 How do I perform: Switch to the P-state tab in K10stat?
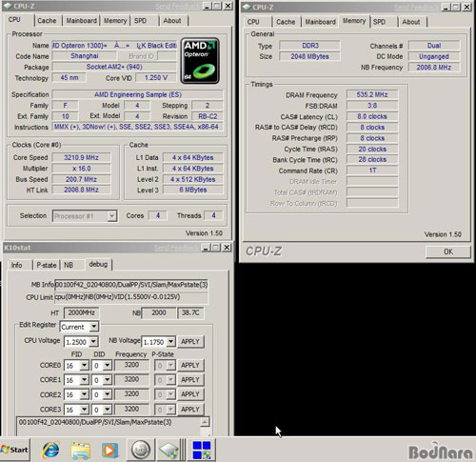pos(47,265)
